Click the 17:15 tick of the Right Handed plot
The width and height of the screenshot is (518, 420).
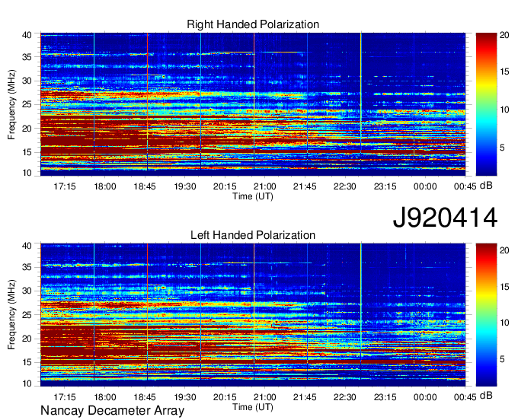click(x=65, y=186)
